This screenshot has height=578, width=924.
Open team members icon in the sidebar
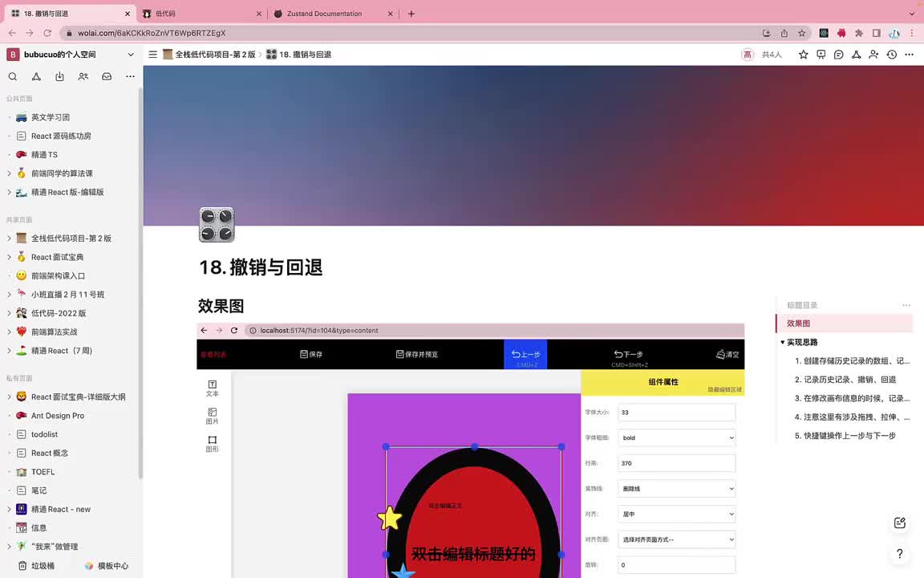point(83,76)
